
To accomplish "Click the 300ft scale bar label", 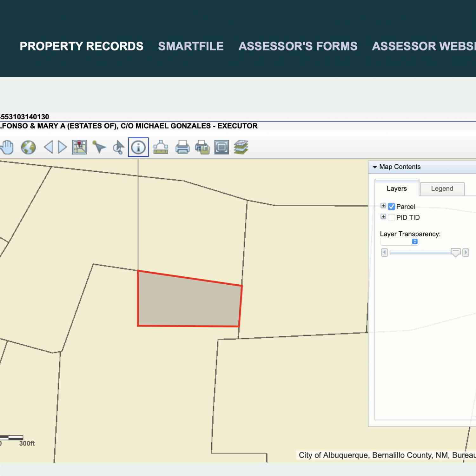I will point(27,443).
